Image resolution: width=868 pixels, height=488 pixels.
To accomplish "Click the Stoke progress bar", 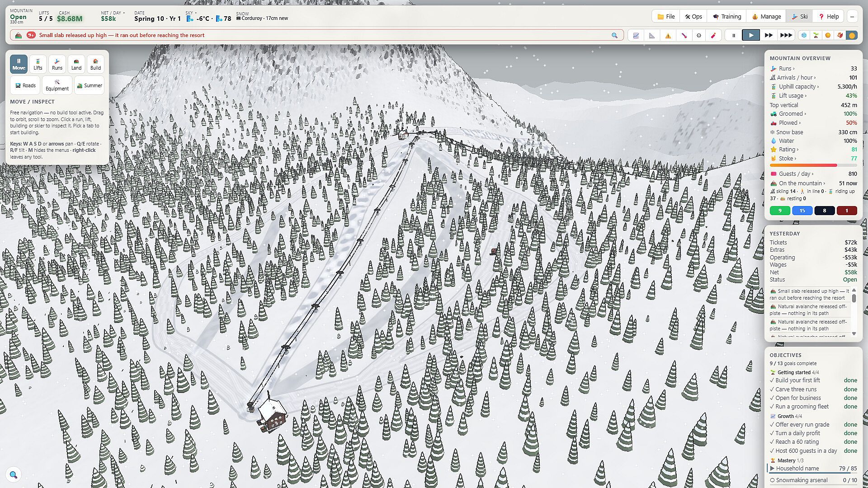I will [813, 165].
